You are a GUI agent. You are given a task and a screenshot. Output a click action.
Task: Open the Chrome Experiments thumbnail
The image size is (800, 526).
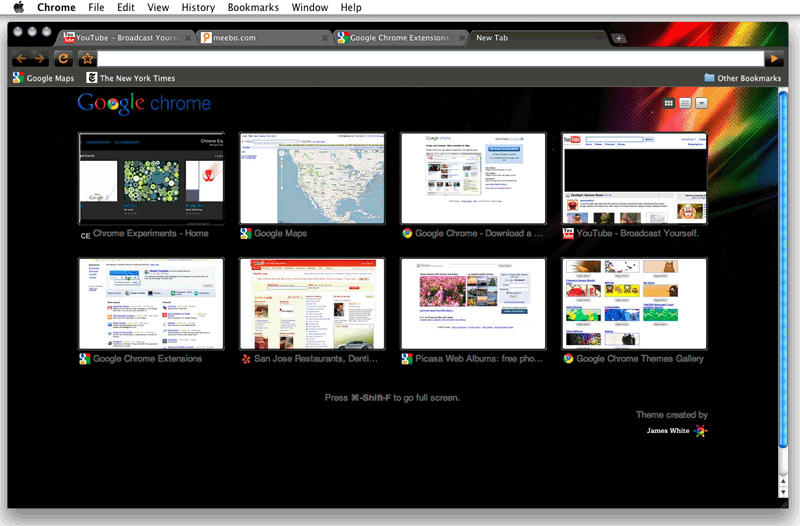click(151, 179)
